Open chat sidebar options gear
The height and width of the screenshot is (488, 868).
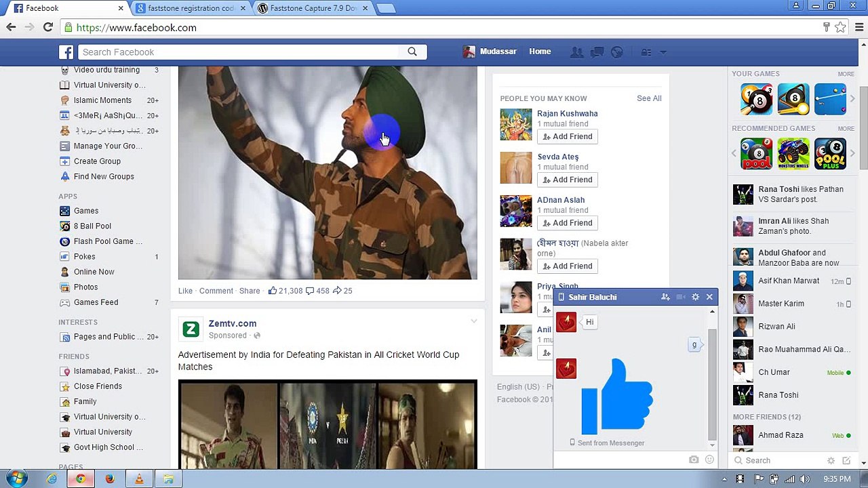831,460
